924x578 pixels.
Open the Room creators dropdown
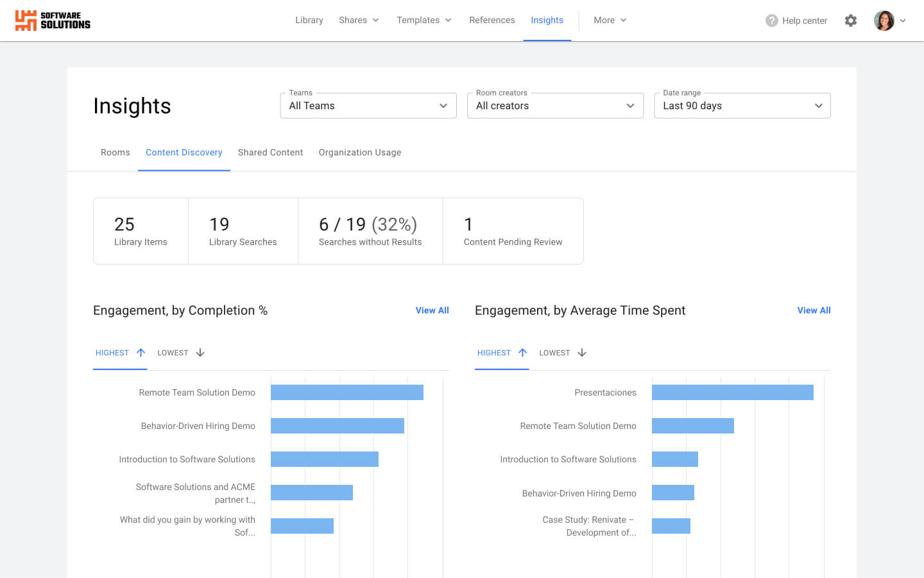(555, 105)
